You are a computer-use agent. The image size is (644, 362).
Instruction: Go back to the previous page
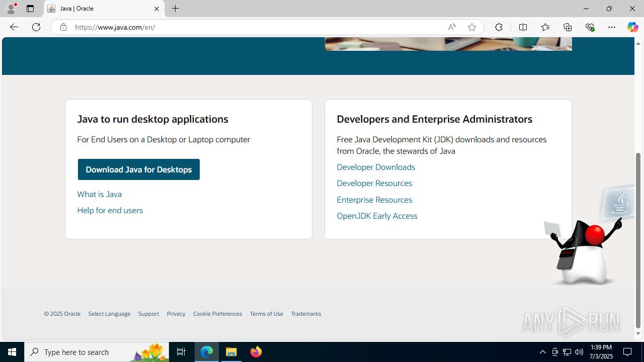[14, 27]
